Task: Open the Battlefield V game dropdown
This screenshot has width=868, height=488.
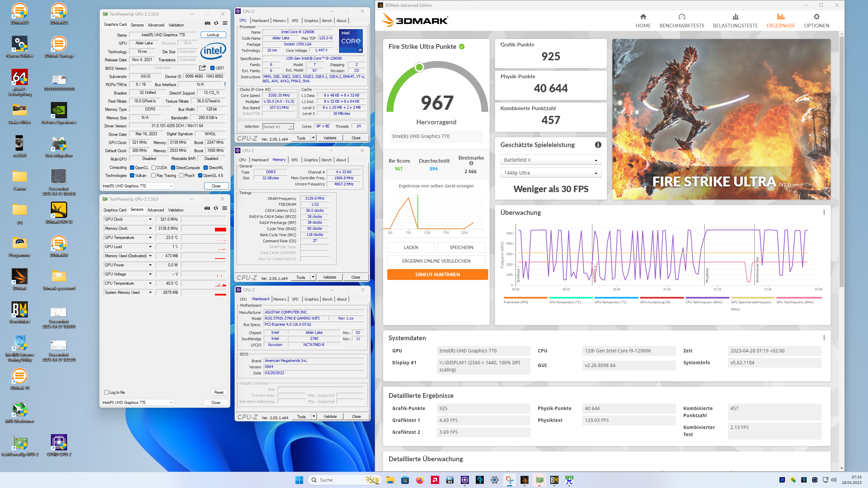Action: coord(551,160)
